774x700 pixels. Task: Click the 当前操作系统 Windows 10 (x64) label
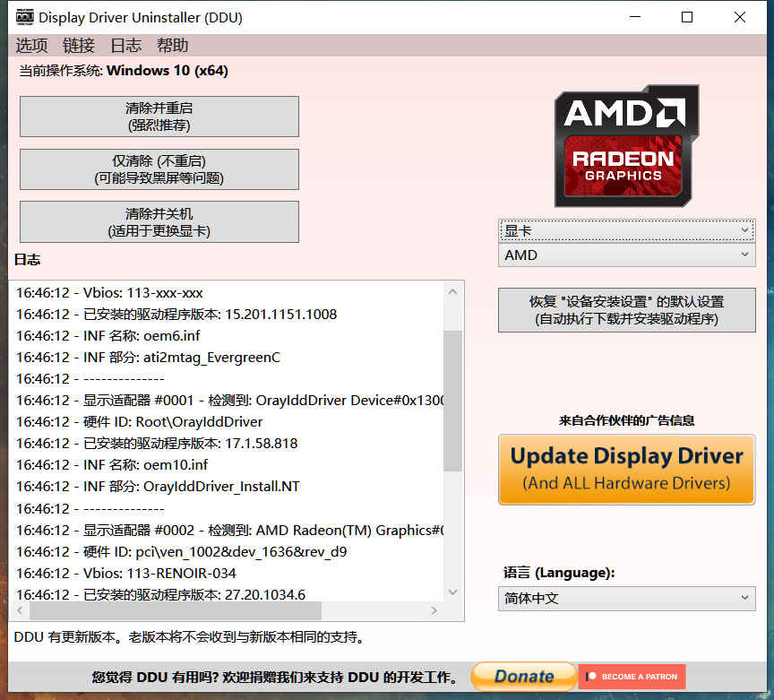tap(124, 71)
